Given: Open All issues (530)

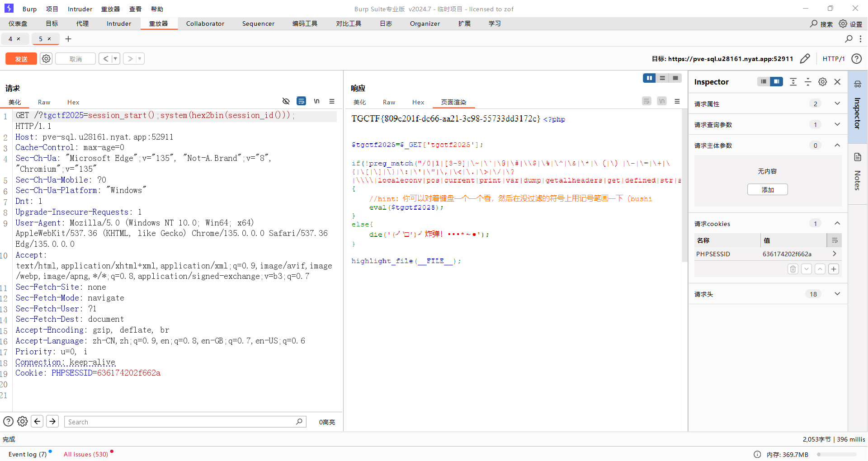Looking at the screenshot, I should 86,454.
